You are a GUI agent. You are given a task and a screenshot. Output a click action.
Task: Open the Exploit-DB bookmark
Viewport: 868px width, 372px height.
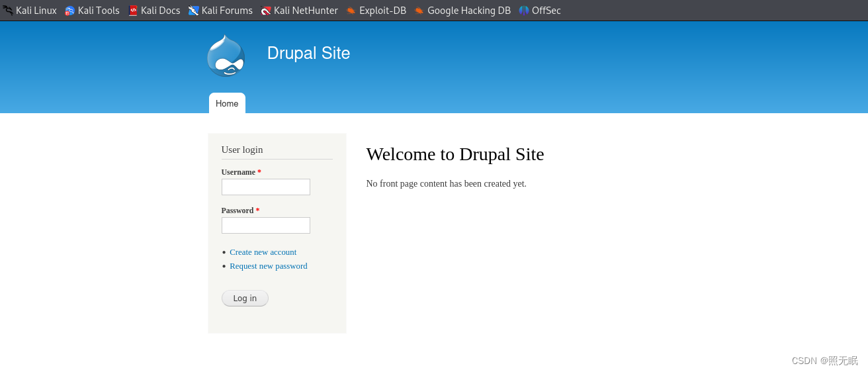pyautogui.click(x=376, y=11)
